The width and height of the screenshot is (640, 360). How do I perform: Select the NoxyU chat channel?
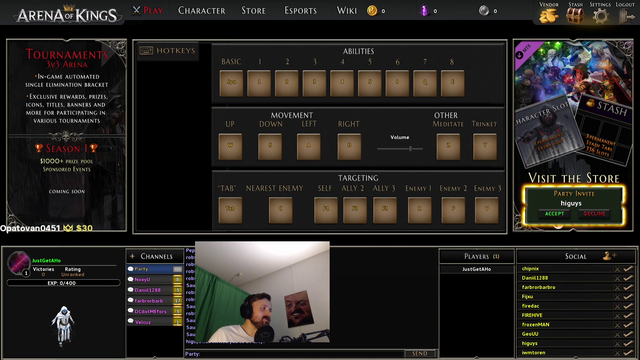155,280
